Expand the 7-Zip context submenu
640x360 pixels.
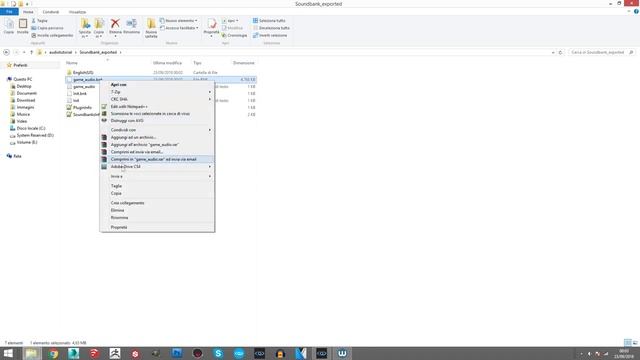tap(157, 92)
